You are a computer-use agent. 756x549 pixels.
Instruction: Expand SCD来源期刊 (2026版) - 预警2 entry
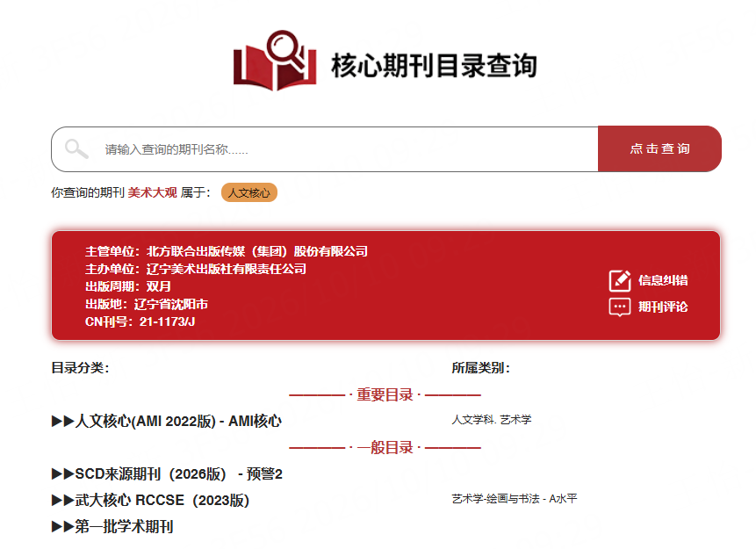pos(167,473)
